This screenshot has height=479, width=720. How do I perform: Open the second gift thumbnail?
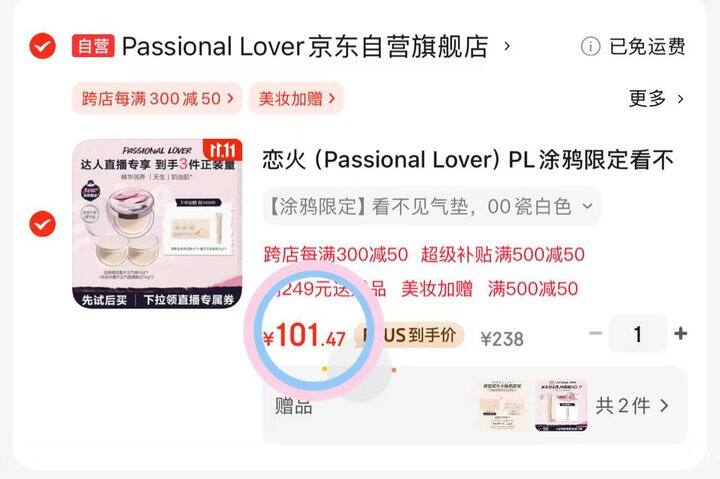562,406
